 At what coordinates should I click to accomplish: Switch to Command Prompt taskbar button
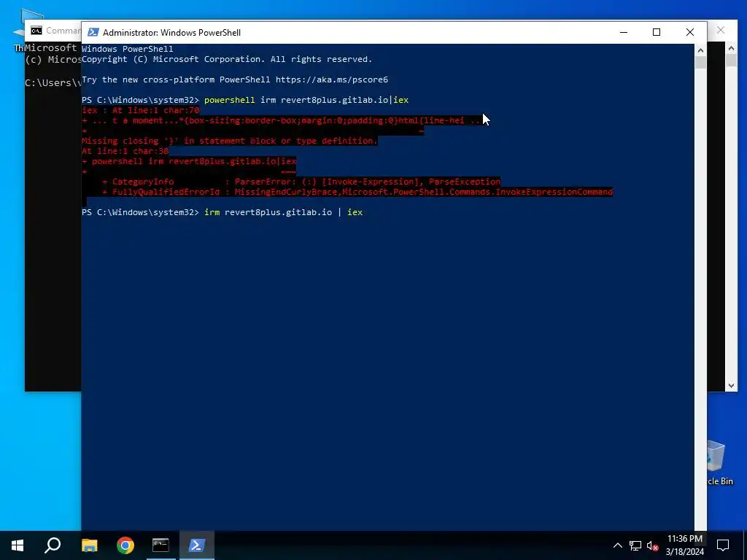point(160,545)
